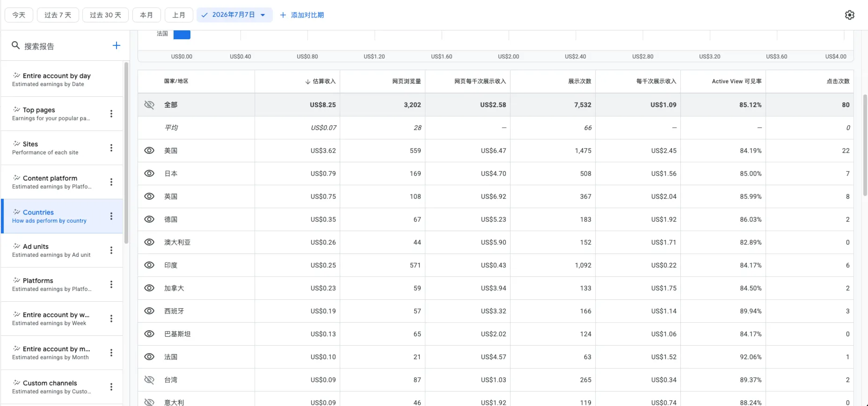Open more options for Content platform
The width and height of the screenshot is (868, 406).
(x=111, y=182)
